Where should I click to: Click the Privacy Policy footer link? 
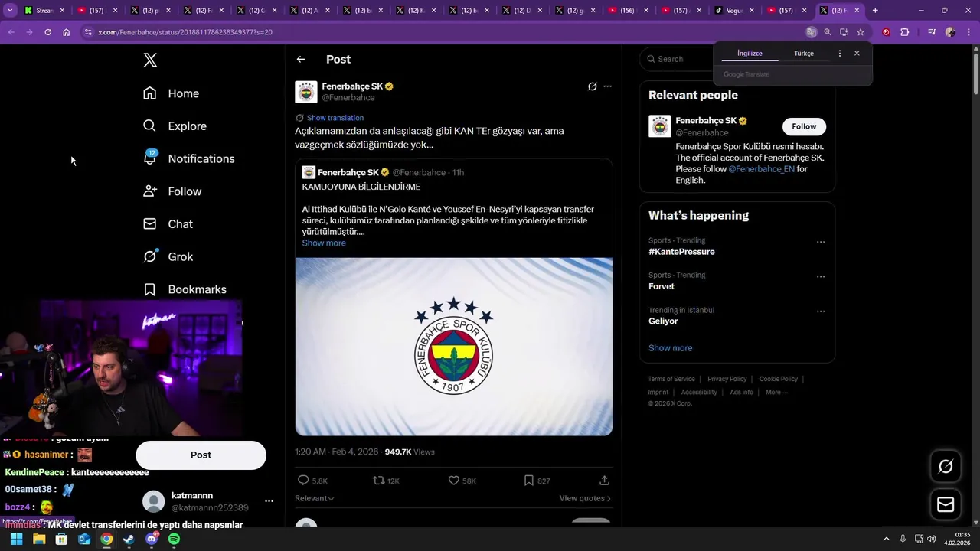tap(727, 379)
